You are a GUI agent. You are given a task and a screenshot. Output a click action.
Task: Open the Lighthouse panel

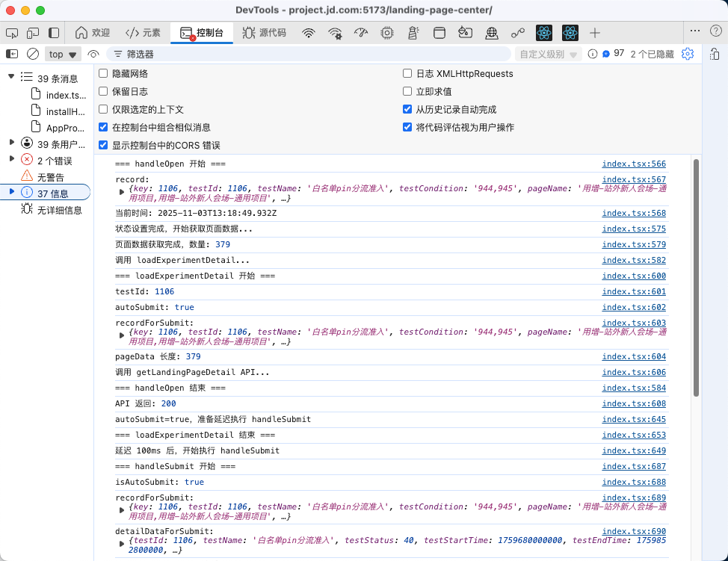click(413, 33)
